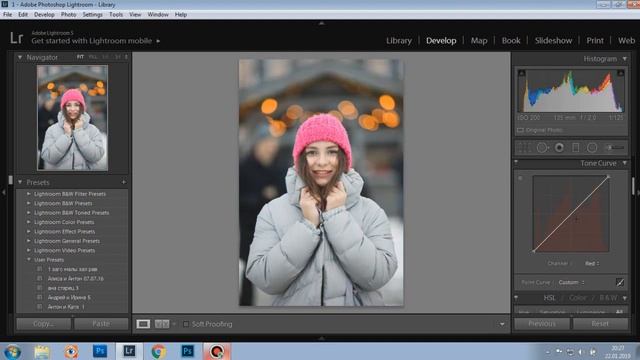Open the Help menu
The width and height of the screenshot is (640, 360).
click(181, 15)
